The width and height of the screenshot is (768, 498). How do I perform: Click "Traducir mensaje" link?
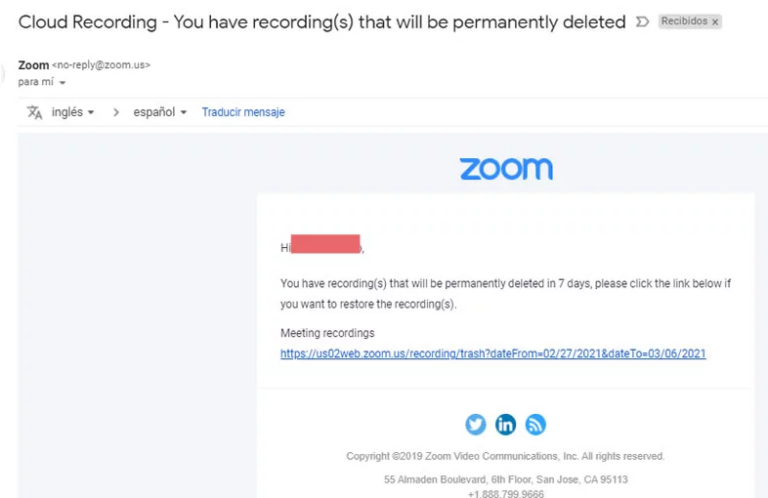[243, 113]
